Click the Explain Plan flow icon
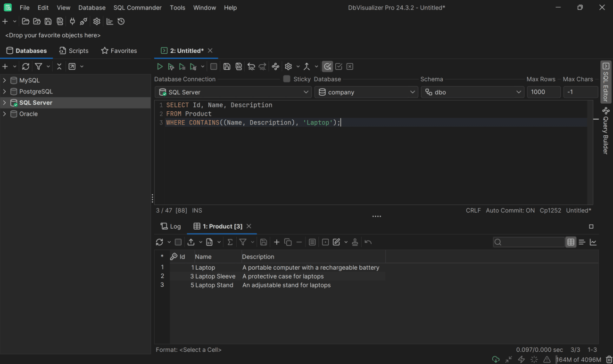 click(x=275, y=66)
